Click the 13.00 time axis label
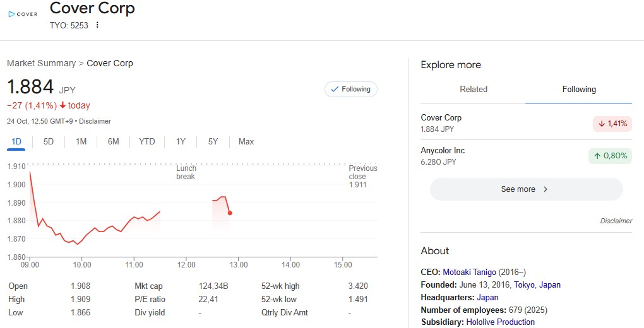644x328 pixels. 239,265
